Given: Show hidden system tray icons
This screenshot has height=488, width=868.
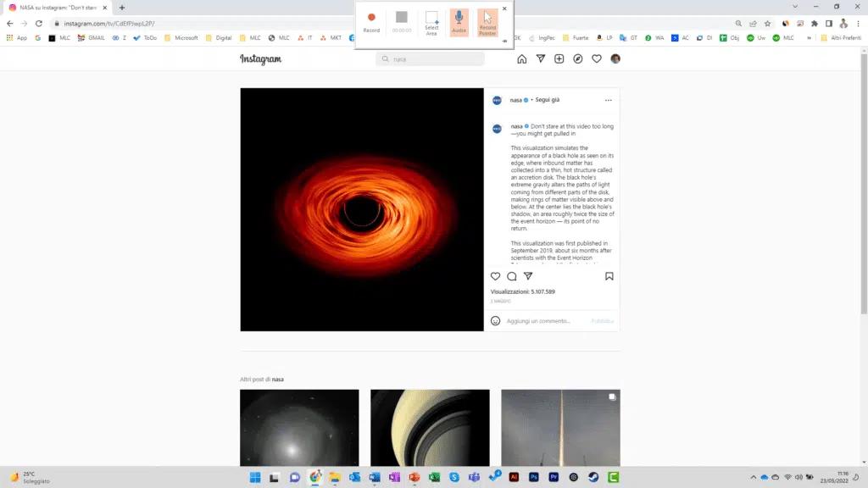Looking at the screenshot, I should [753, 478].
